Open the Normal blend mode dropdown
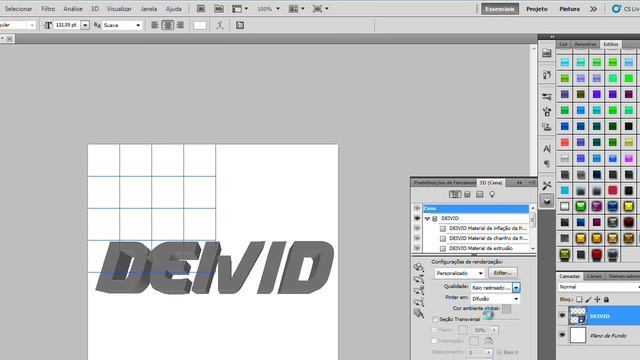The height and width of the screenshot is (360, 640). tap(599, 287)
